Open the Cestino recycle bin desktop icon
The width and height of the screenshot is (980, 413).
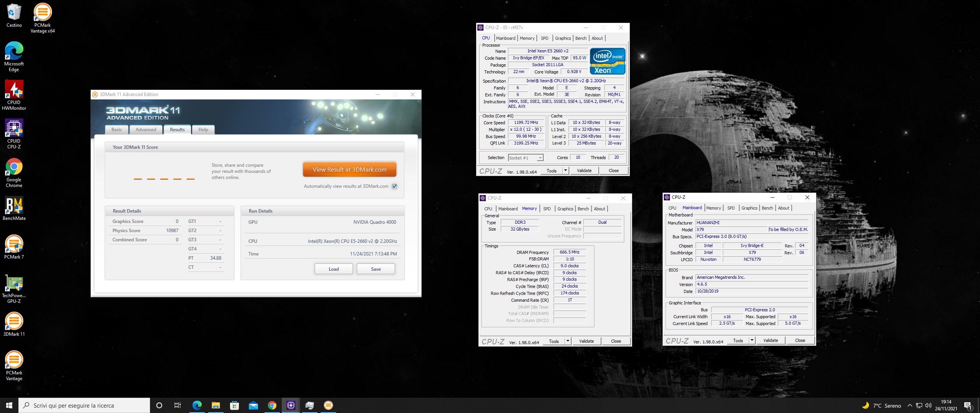pos(14,16)
